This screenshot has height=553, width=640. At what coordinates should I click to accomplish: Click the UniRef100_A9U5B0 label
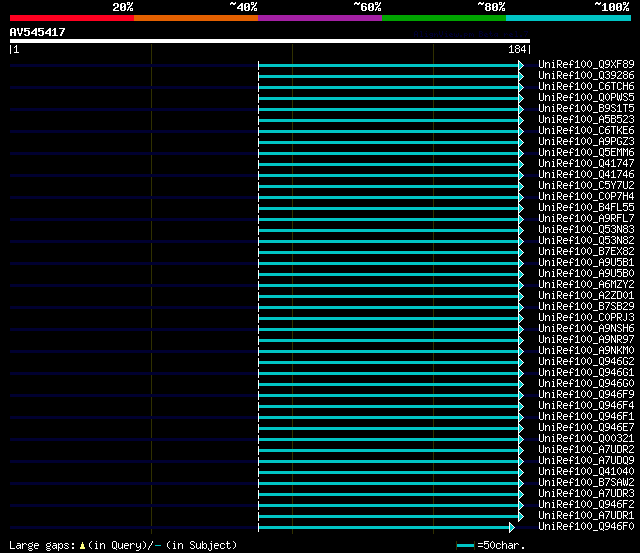click(x=586, y=274)
